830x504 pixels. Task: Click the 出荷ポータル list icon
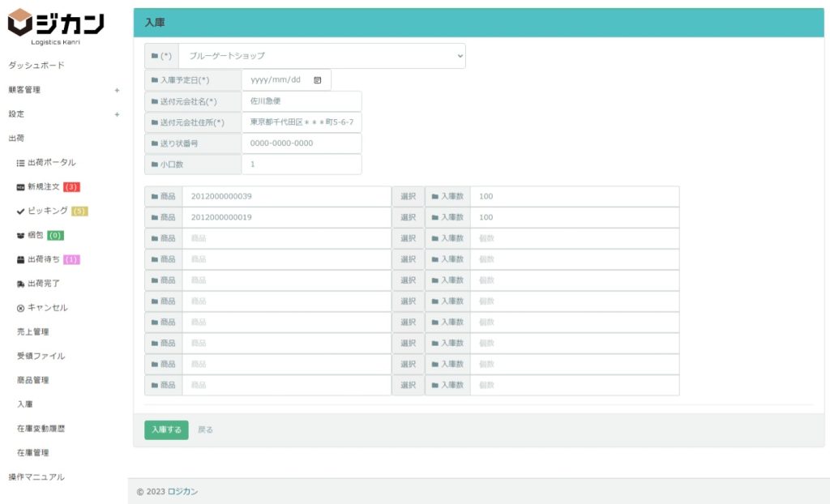(21, 163)
